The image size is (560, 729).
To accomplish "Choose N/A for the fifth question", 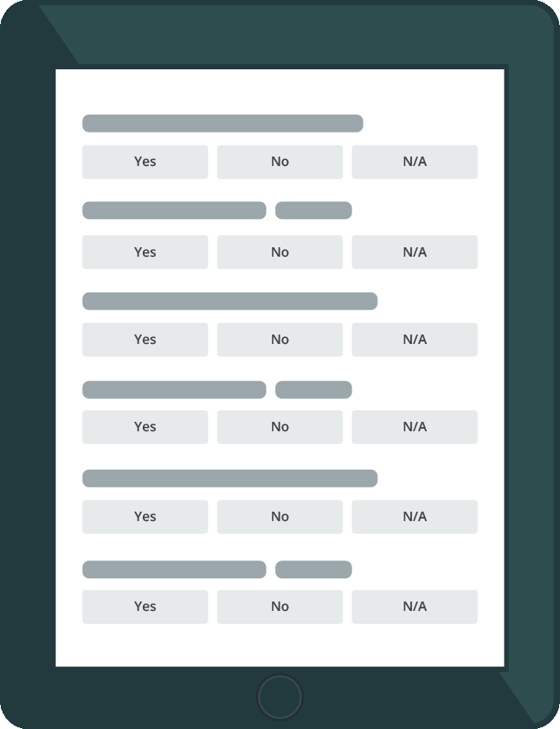I will (415, 517).
